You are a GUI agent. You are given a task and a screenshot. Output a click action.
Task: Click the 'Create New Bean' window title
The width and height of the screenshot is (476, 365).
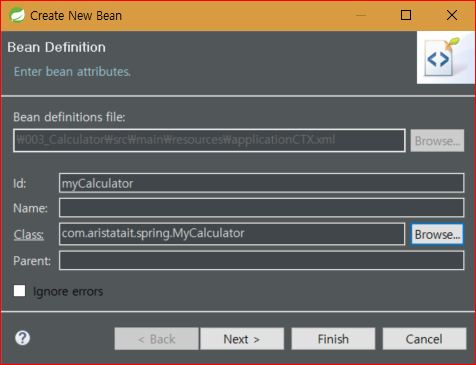(76, 16)
